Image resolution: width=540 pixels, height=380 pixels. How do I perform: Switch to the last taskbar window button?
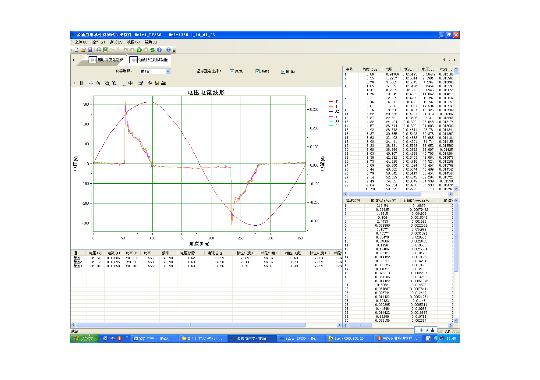397,338
